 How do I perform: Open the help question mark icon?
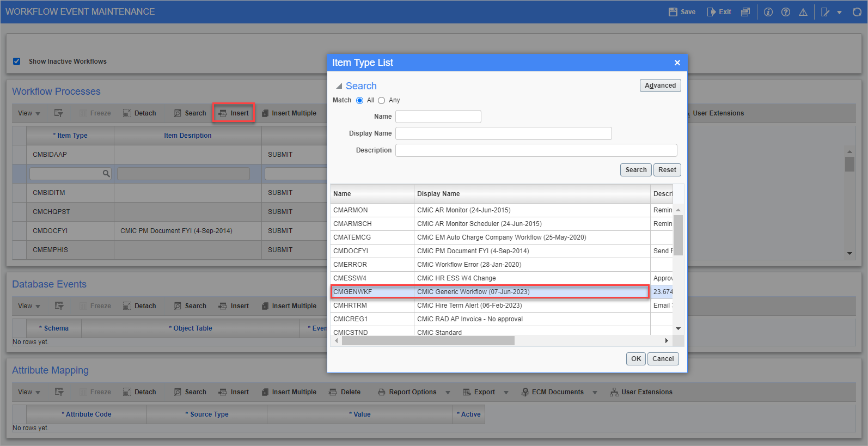coord(786,12)
